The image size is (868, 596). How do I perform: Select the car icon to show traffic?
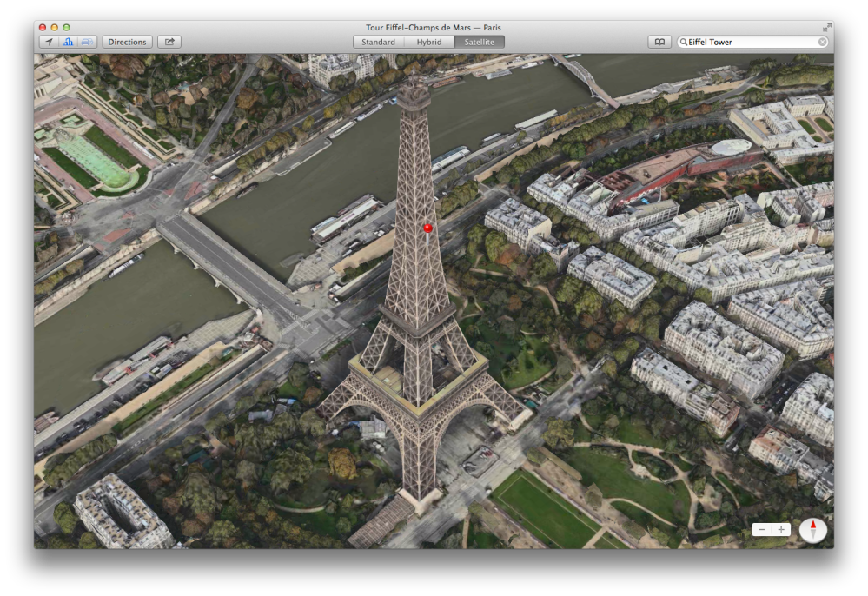click(x=85, y=41)
